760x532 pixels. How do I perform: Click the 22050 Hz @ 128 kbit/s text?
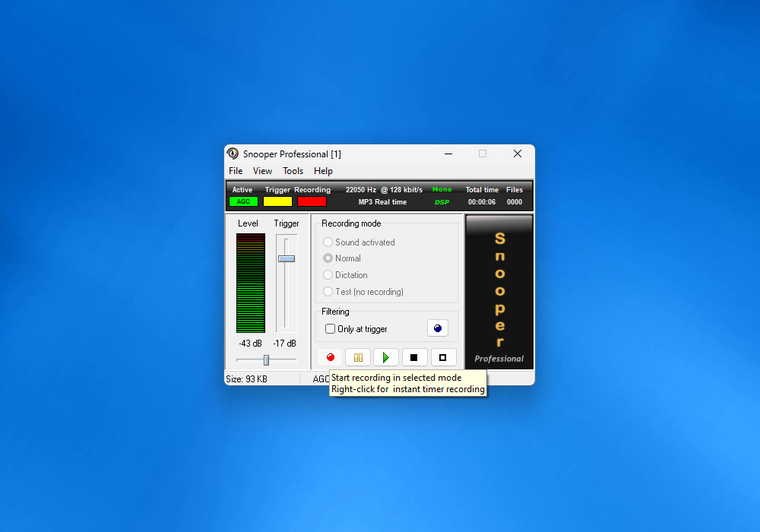(x=384, y=190)
